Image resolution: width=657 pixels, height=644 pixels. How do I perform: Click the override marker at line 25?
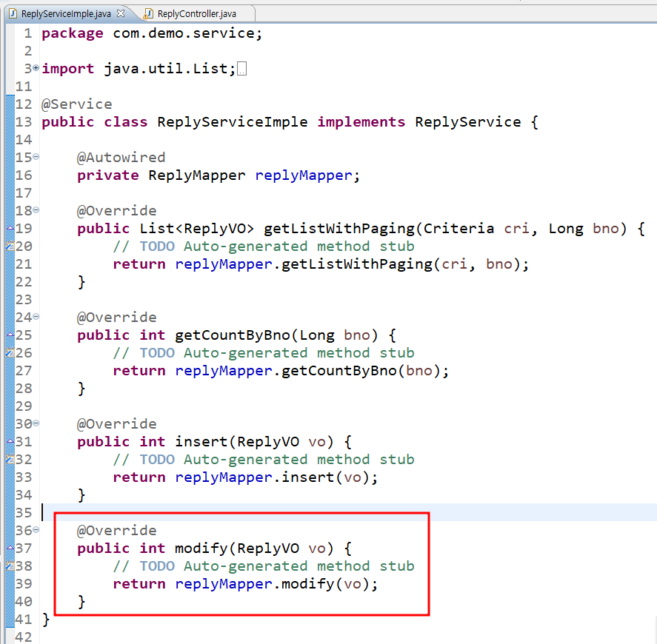tap(10, 335)
